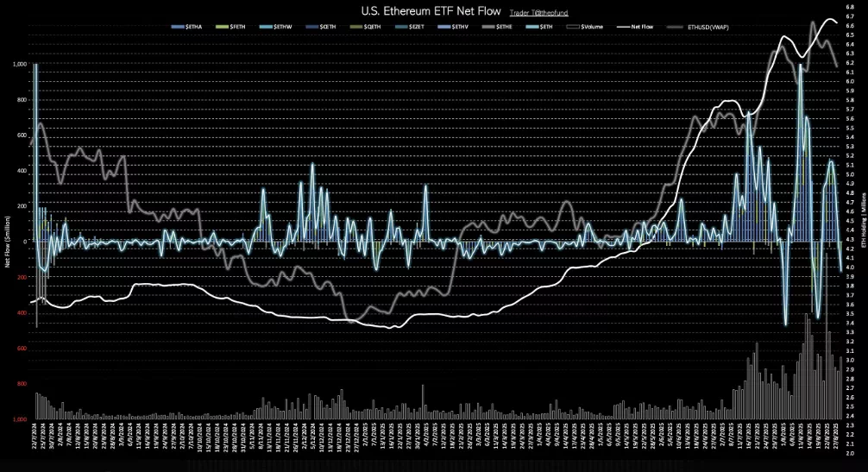Pick the $ETHV legend entry
The height and width of the screenshot is (472, 868).
pyautogui.click(x=453, y=27)
